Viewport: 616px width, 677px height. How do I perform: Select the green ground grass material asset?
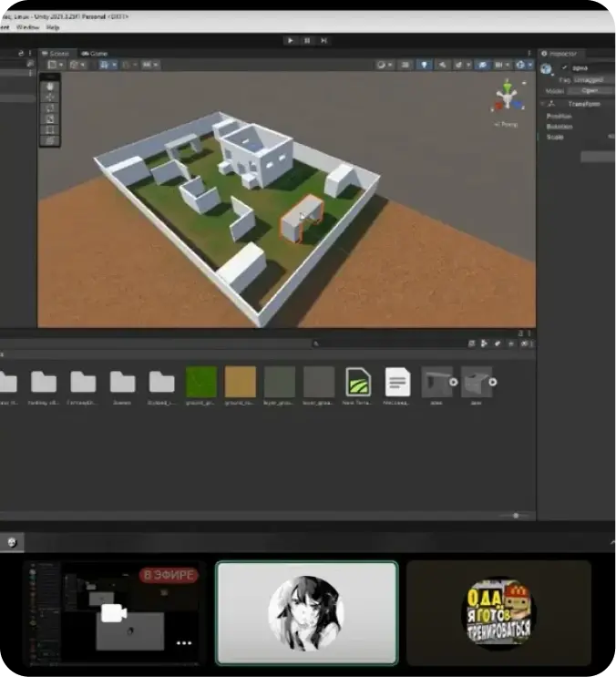200,382
